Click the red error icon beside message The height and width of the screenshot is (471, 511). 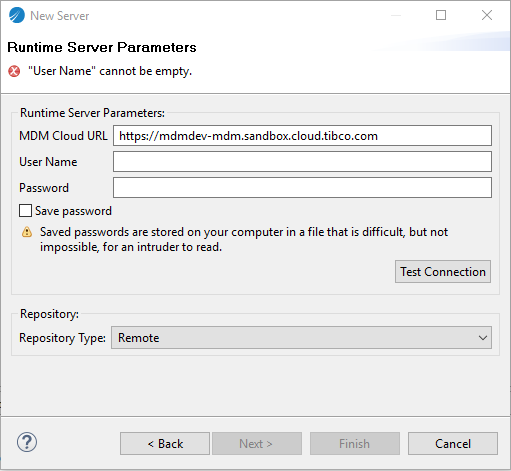click(14, 71)
